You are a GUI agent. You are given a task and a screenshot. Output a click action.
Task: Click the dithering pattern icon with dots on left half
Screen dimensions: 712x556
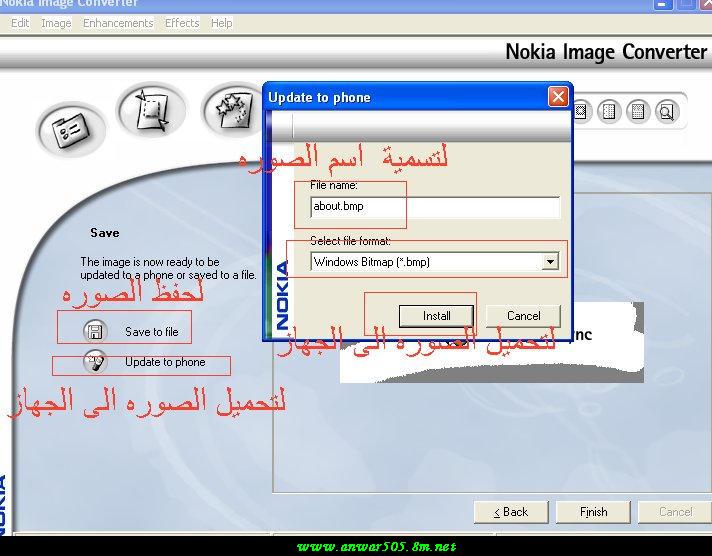pos(609,111)
